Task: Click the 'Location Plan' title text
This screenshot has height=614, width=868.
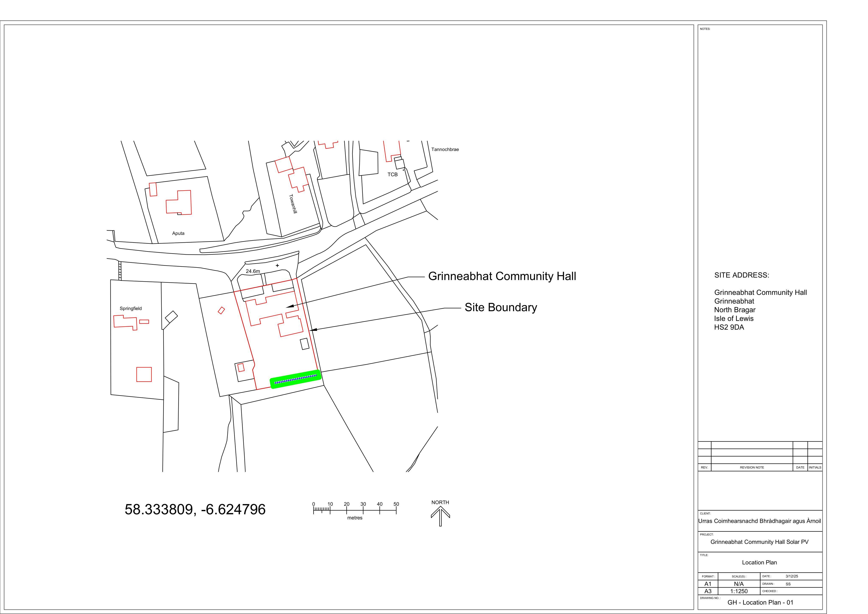Action: 759,562
